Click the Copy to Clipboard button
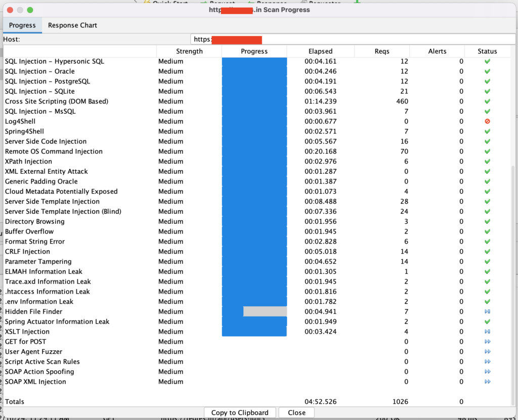Image resolution: width=518 pixels, height=420 pixels. coord(240,413)
